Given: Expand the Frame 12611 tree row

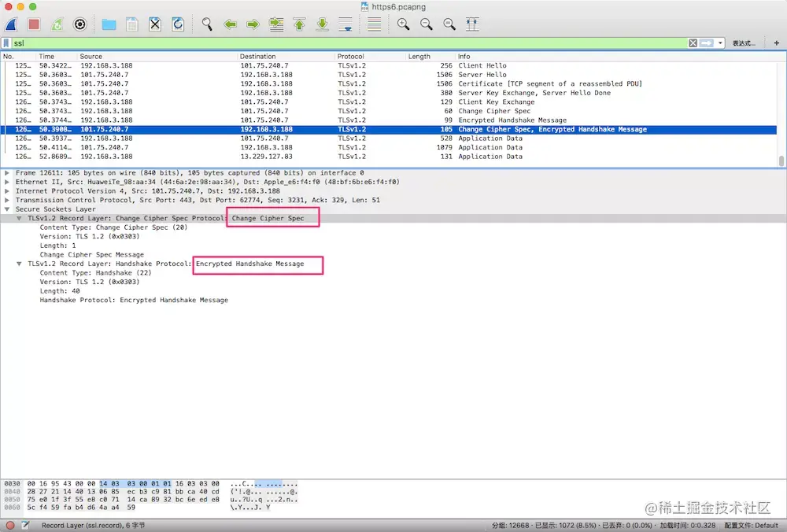Looking at the screenshot, I should point(7,172).
